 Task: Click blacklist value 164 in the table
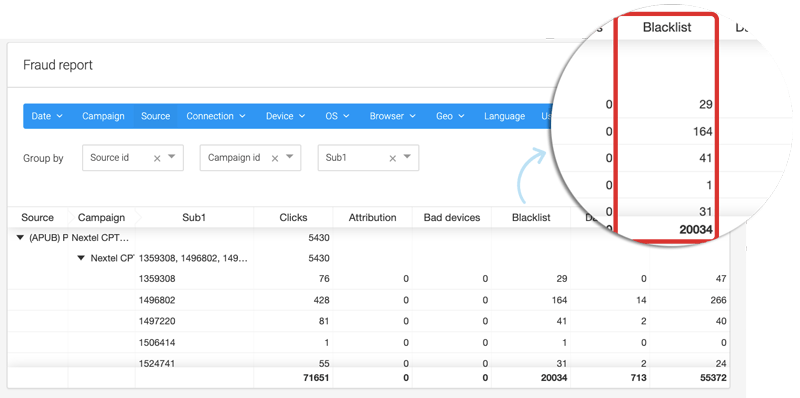point(560,300)
